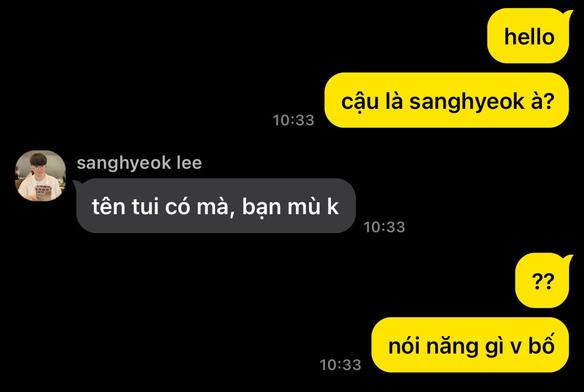Click the timestamp next to the gray reply
Image resolution: width=584 pixels, height=392 pixels.
(x=384, y=227)
